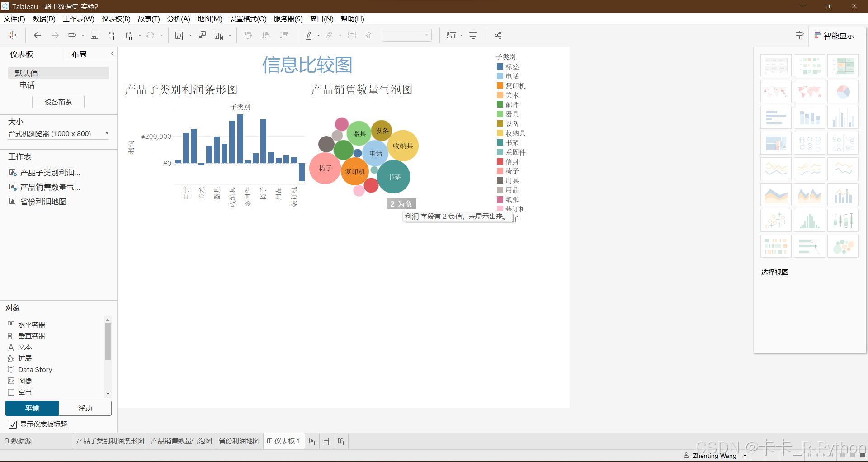Screen dimensions: 868x462
Task: Click the show/hide cards icon
Action: (x=452, y=35)
